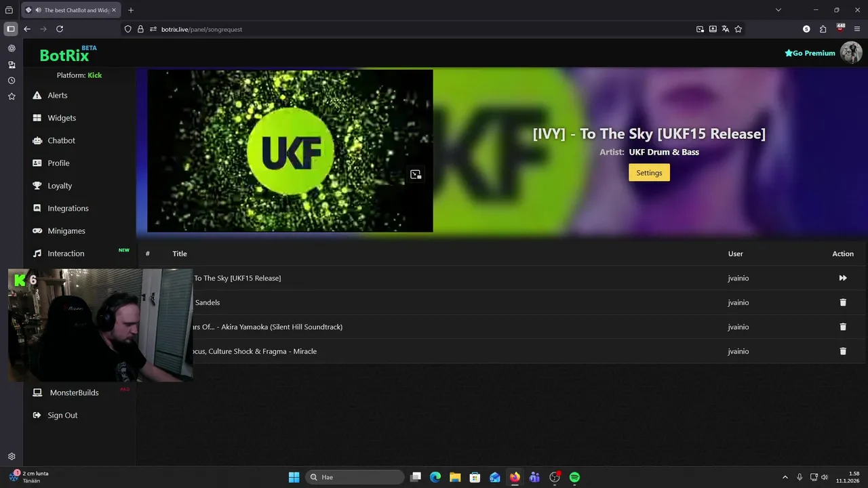
Task: Open tracking protection shield icon
Action: (x=127, y=29)
